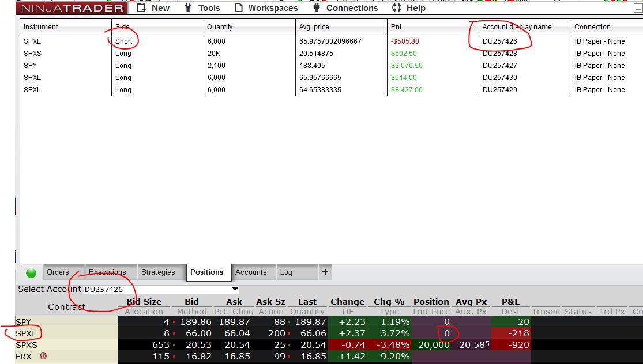Viewport: 643px width, 364px height.
Task: Click the $3,076.50 PnL value
Action: point(407,66)
